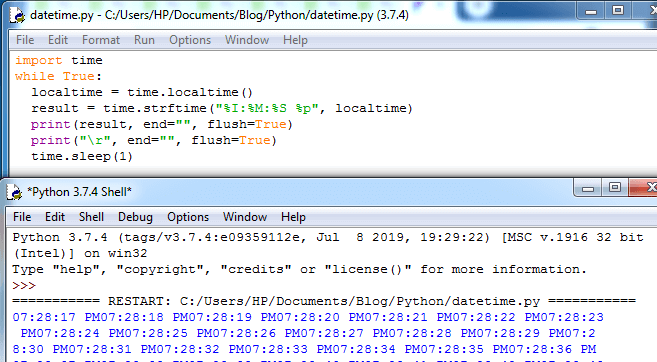Open Shell menu in Python Shell window
Image resolution: width=657 pixels, height=362 pixels.
[x=91, y=217]
